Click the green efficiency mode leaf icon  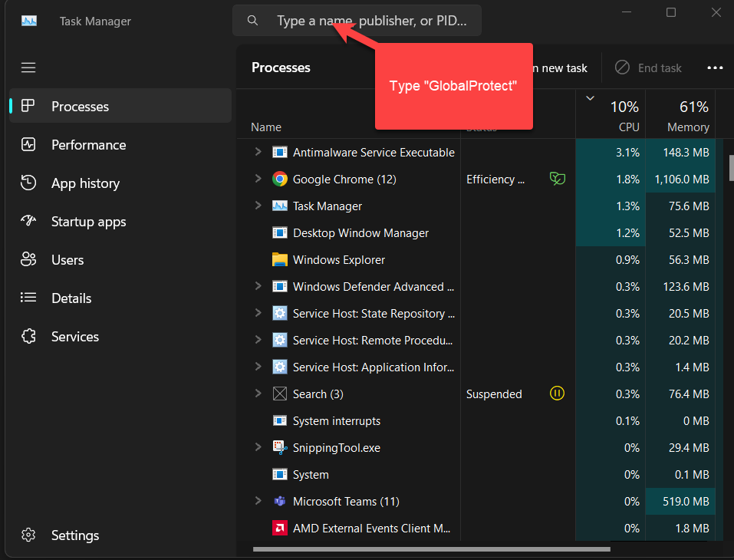click(x=558, y=180)
